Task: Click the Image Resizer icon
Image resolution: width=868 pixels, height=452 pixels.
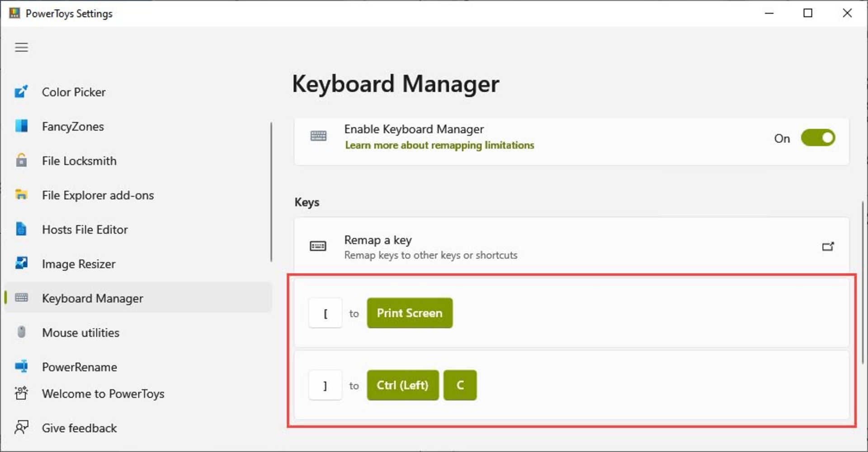Action: (21, 263)
